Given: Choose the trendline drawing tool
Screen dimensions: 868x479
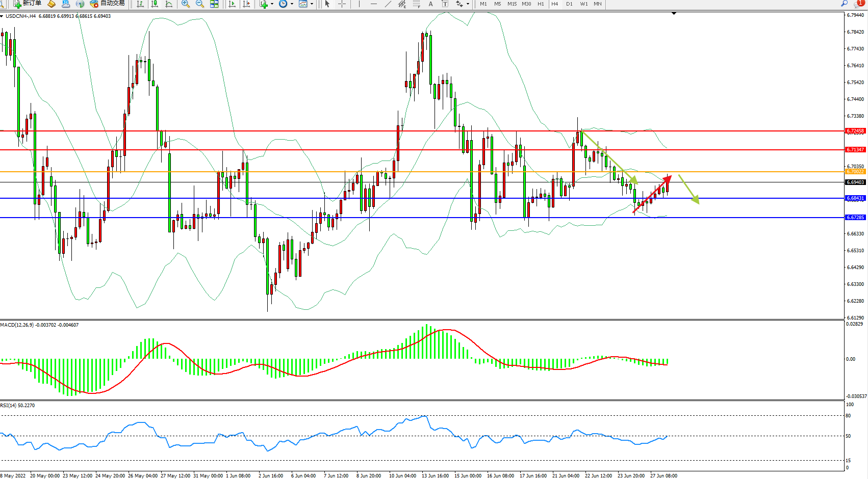Looking at the screenshot, I should 388,4.
